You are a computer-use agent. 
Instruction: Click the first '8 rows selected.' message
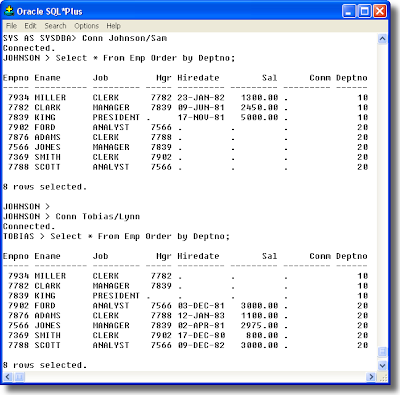click(45, 187)
